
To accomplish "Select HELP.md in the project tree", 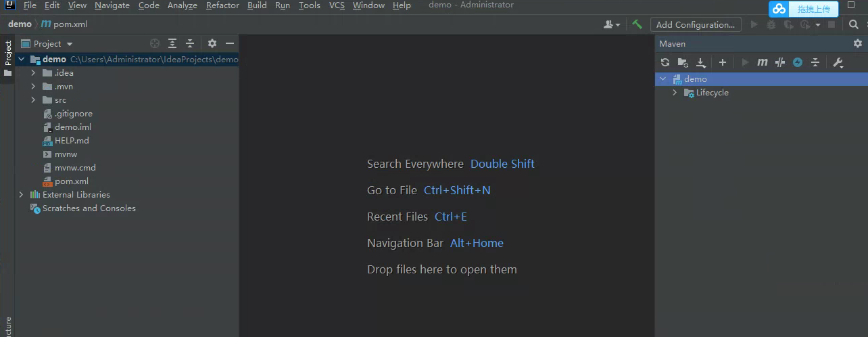I will 72,141.
